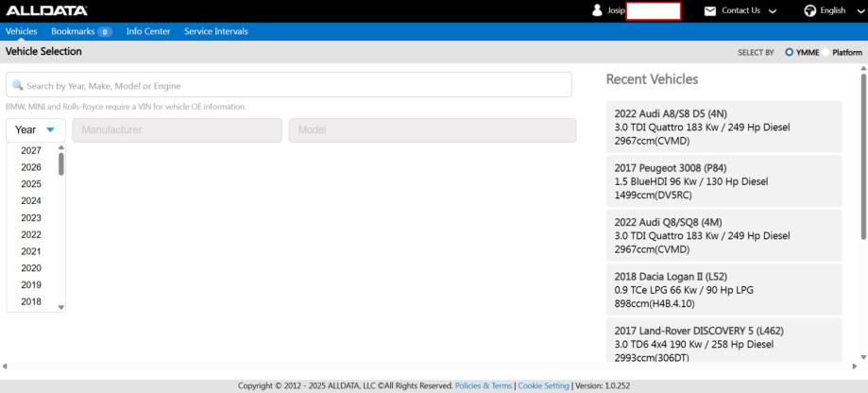Choose year 2022 from list
This screenshot has width=868, height=393.
pyautogui.click(x=31, y=234)
